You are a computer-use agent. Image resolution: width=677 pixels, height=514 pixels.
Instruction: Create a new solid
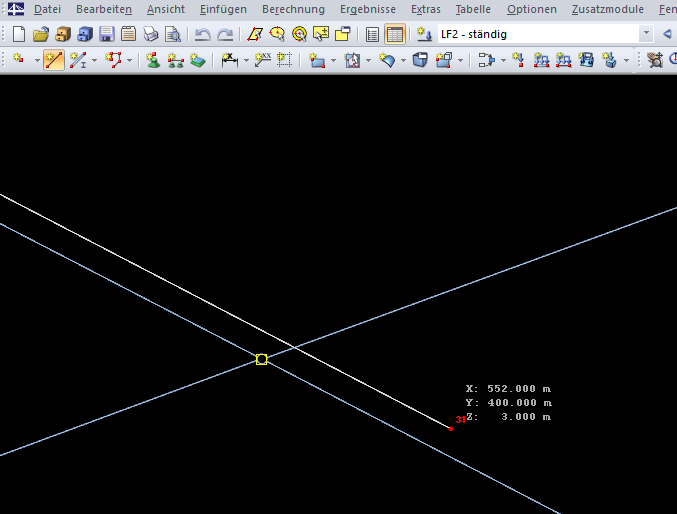point(420,60)
